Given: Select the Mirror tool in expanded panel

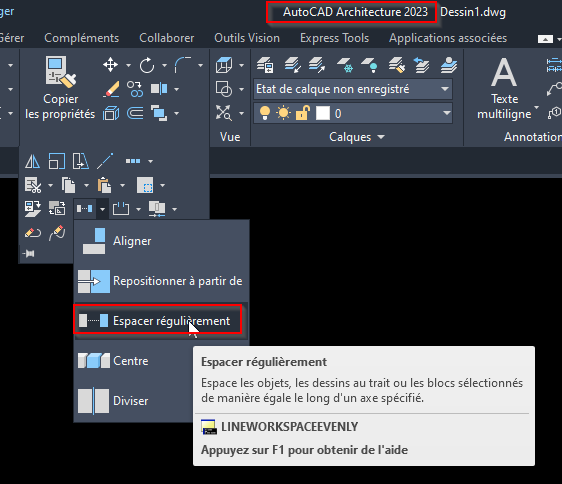Looking at the screenshot, I should pos(33,161).
